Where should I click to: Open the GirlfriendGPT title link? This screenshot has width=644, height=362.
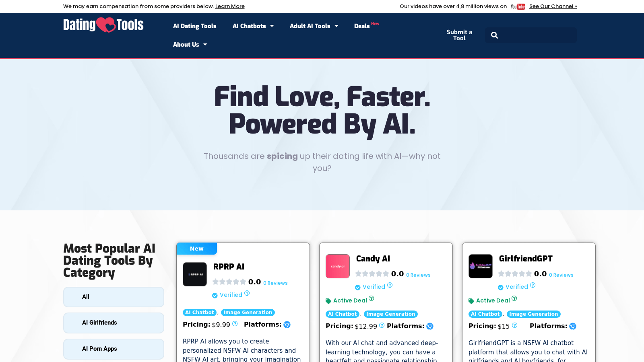[x=526, y=259]
